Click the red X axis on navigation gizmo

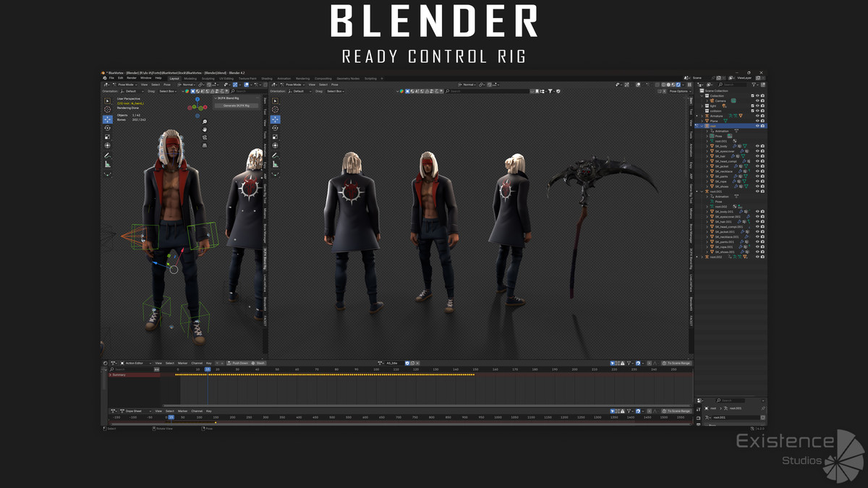coord(204,108)
